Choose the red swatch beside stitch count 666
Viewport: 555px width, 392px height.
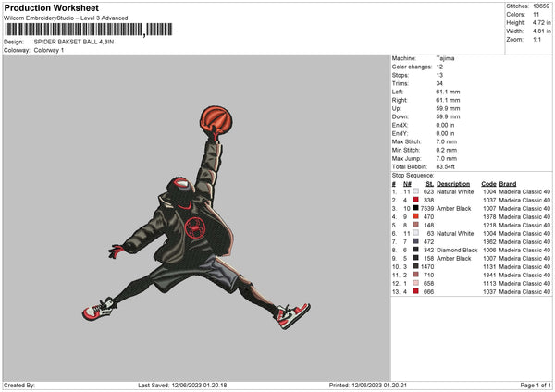click(x=415, y=291)
